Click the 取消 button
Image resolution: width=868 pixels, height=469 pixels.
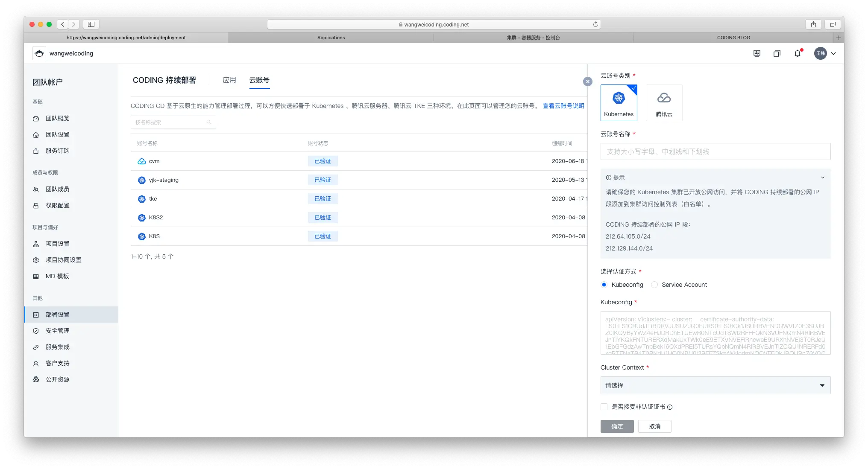coord(654,426)
